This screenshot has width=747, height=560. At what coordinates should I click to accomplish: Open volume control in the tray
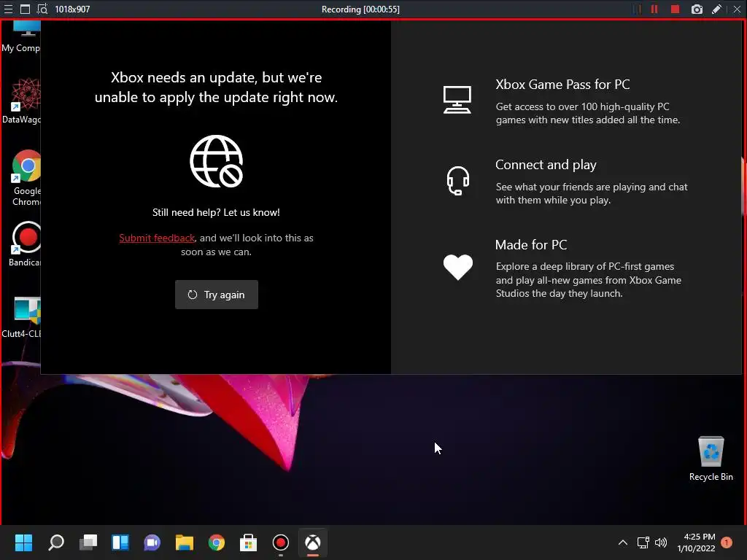[661, 542]
